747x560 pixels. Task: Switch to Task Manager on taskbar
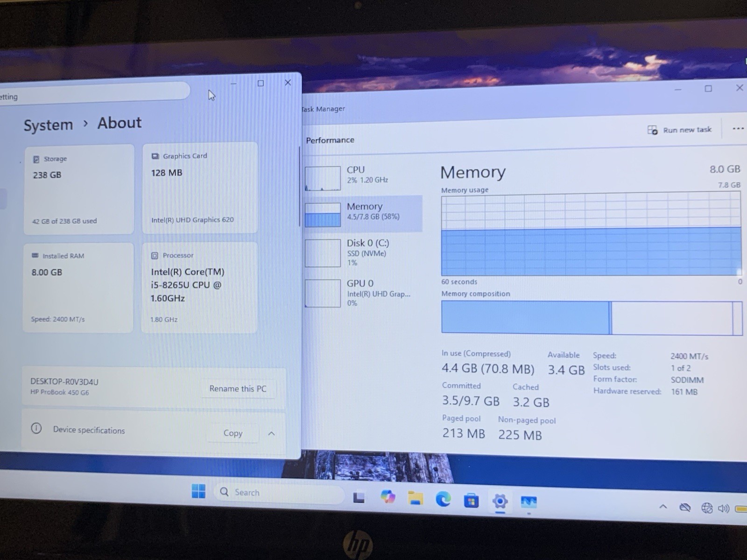coord(529,502)
